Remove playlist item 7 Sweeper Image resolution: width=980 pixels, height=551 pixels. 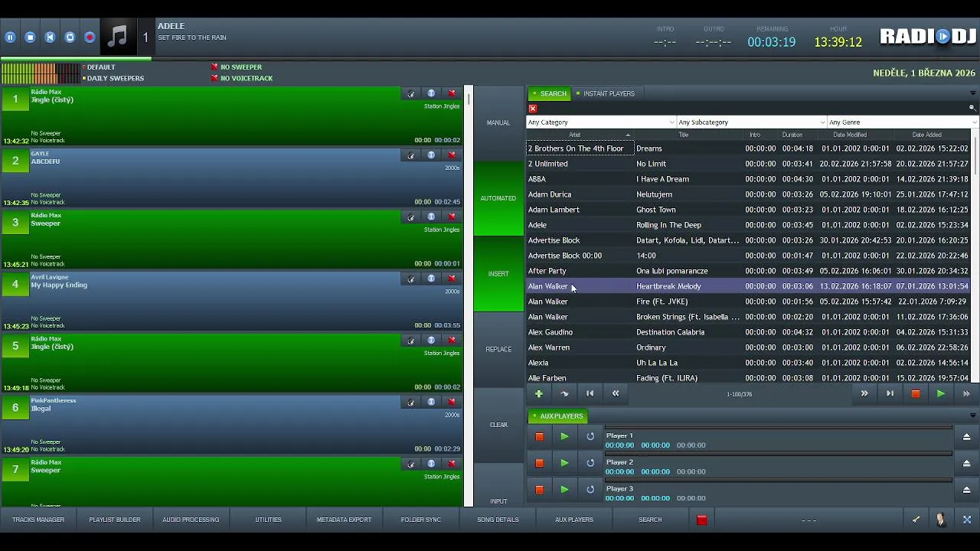(x=452, y=464)
